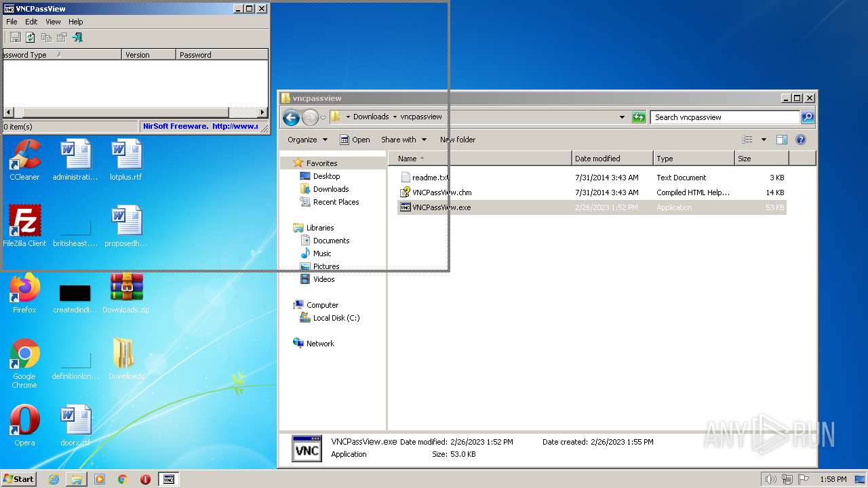Click the Exit icon in VNCPassView toolbar

[x=77, y=37]
